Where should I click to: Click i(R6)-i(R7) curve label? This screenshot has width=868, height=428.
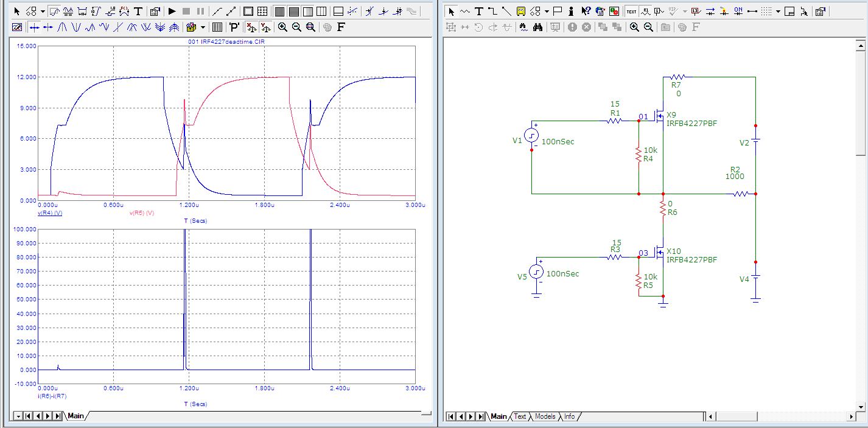52,396
